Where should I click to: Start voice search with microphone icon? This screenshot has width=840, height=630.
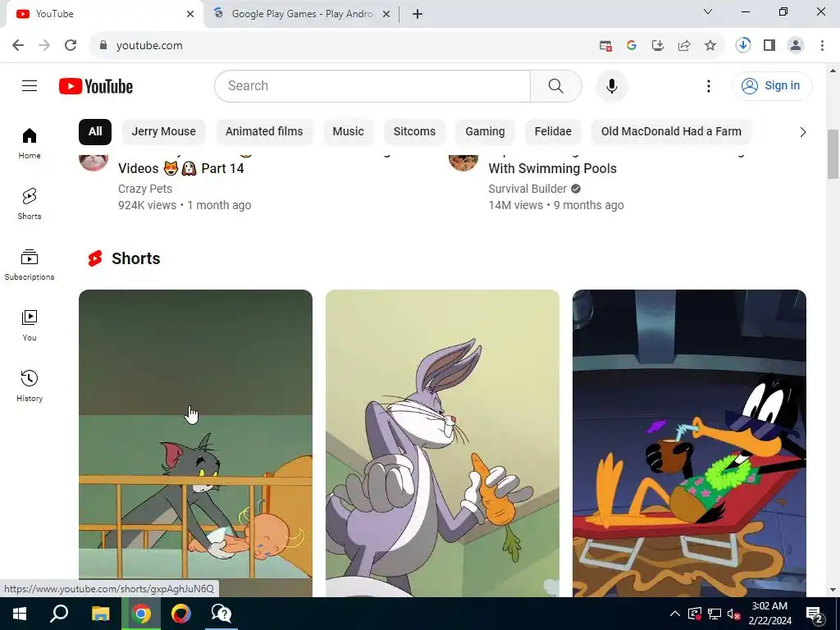pyautogui.click(x=611, y=85)
